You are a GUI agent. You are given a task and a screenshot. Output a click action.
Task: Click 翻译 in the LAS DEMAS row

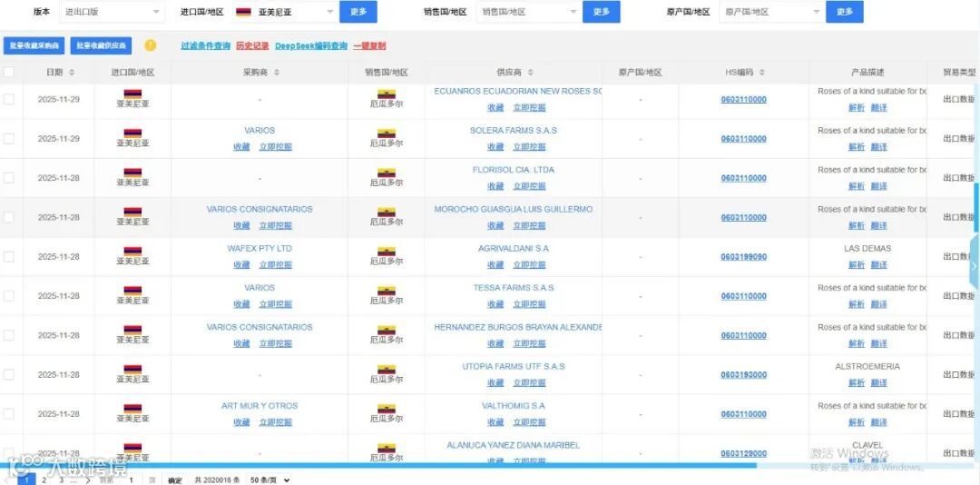(x=878, y=264)
